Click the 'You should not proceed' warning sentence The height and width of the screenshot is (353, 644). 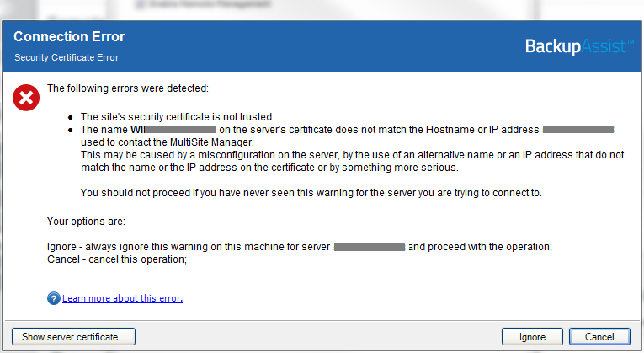(311, 193)
